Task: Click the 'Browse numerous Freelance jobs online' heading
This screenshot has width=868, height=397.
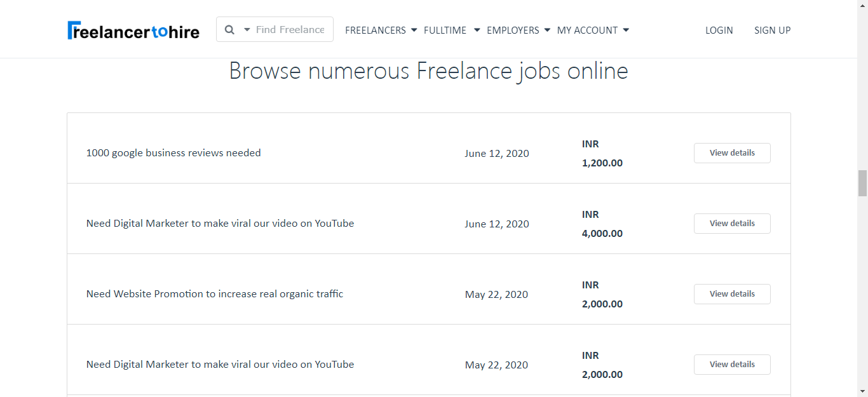Action: point(428,71)
